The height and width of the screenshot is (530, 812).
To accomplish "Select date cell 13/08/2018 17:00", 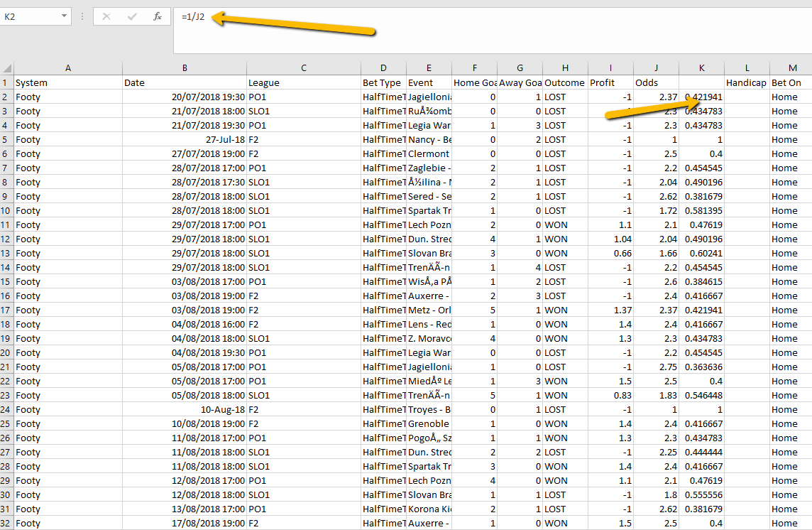I will pyautogui.click(x=185, y=509).
